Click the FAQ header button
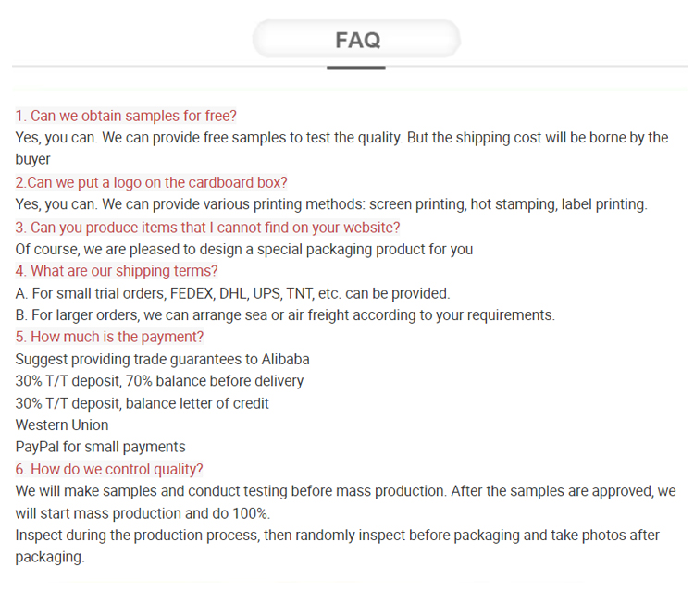 pyautogui.click(x=357, y=40)
